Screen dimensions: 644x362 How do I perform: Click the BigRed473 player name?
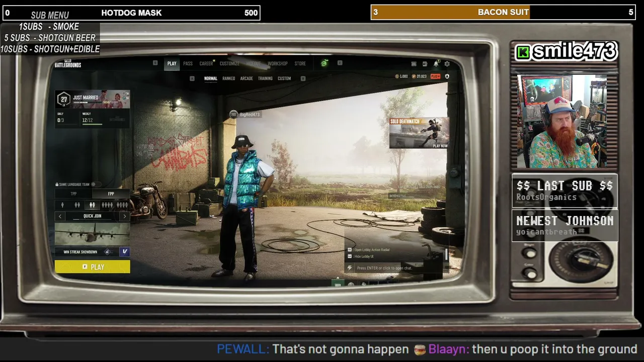pos(250,115)
